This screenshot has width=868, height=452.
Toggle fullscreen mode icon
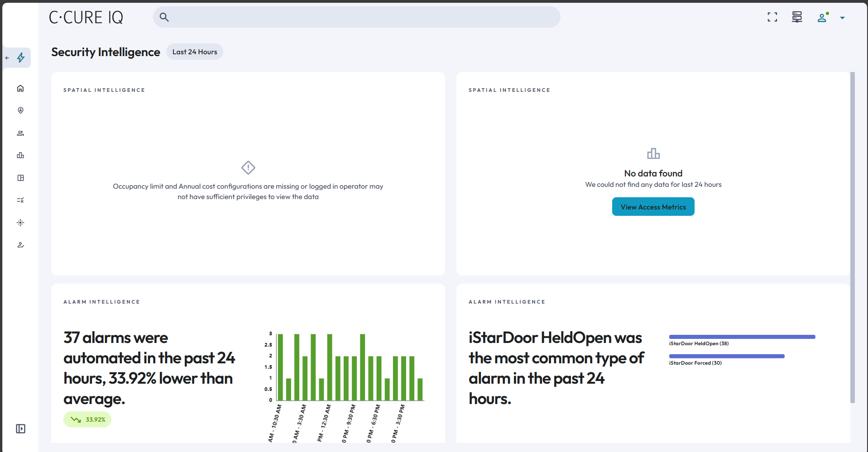(x=772, y=17)
